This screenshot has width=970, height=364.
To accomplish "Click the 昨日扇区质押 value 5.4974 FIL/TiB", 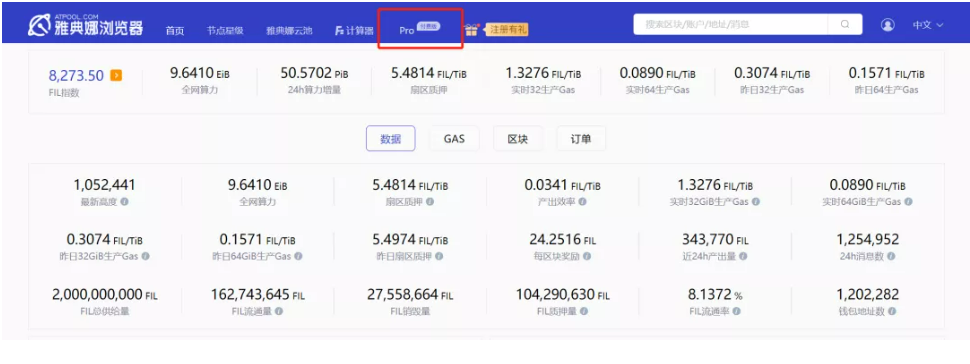I will [x=410, y=240].
